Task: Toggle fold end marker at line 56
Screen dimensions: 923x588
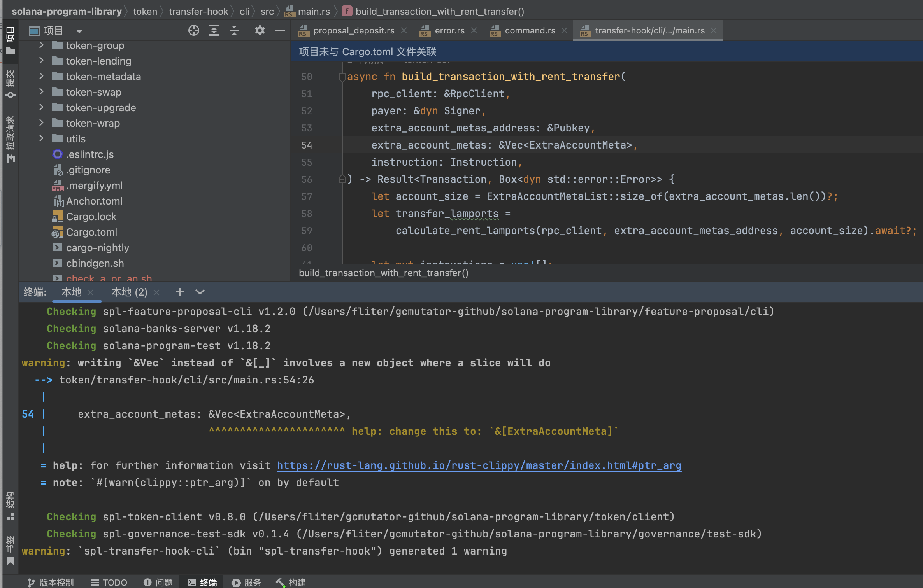Action: click(342, 179)
